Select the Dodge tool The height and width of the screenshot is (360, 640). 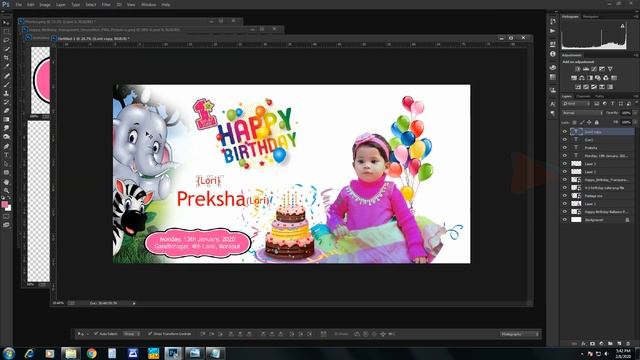[x=6, y=137]
